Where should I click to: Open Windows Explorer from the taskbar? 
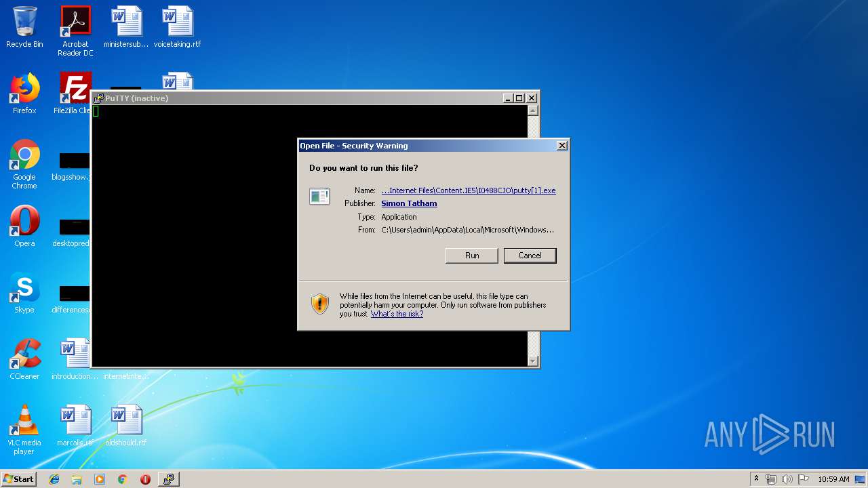click(77, 479)
